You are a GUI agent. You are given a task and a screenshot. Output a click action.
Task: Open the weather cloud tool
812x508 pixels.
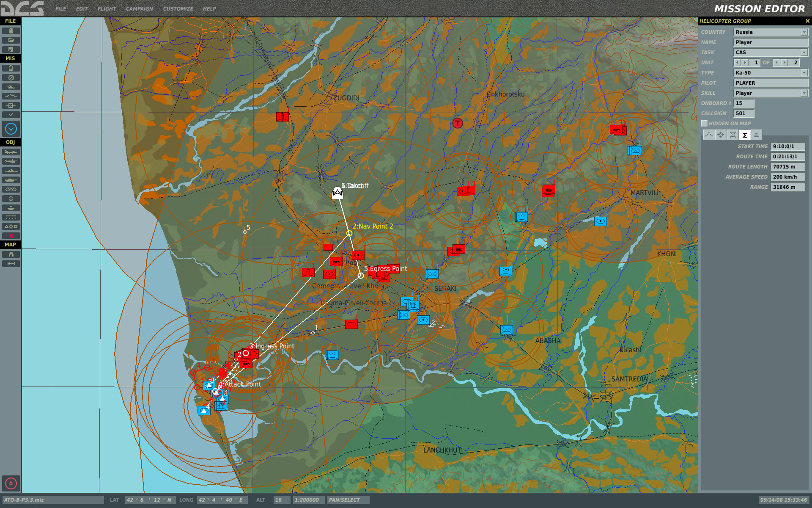tap(11, 87)
